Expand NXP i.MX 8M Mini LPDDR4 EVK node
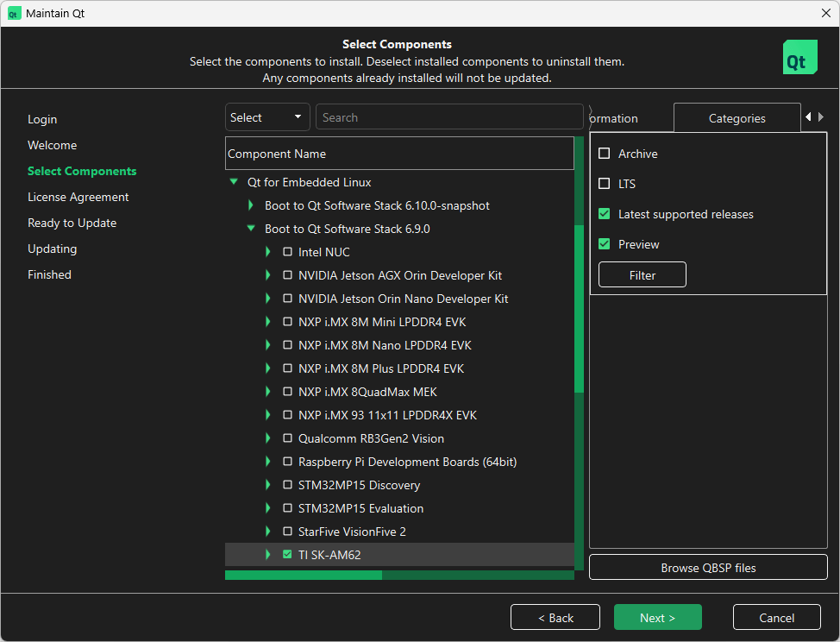The width and height of the screenshot is (840, 642). [268, 322]
